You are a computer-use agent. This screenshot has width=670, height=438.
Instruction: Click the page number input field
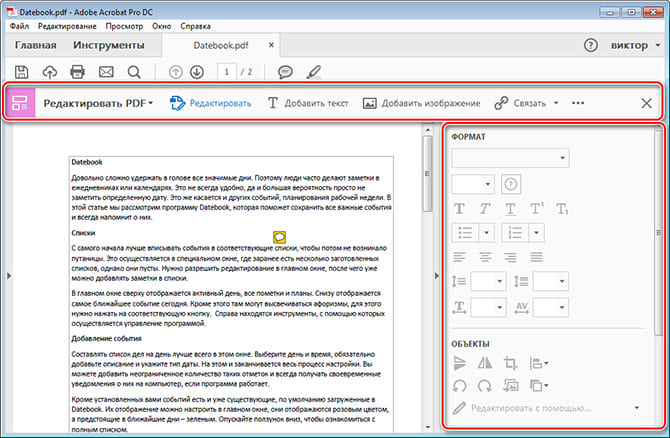click(226, 72)
